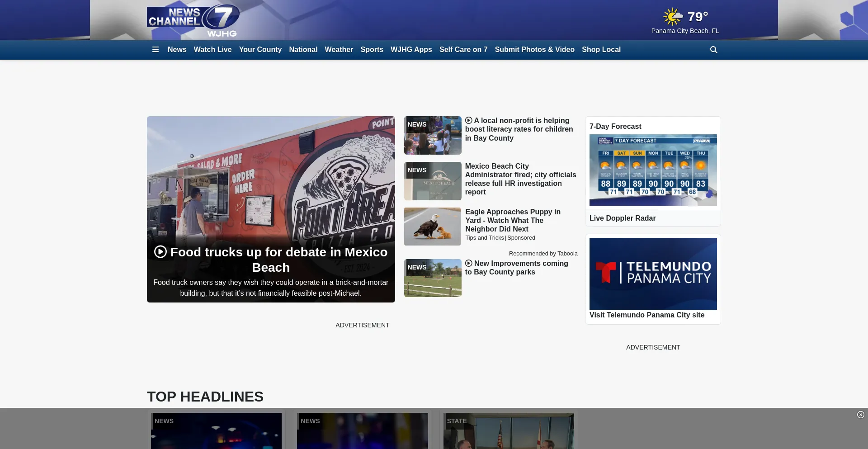Play the Bay County parks video story
Screen dimensions: 868x449
(468, 264)
